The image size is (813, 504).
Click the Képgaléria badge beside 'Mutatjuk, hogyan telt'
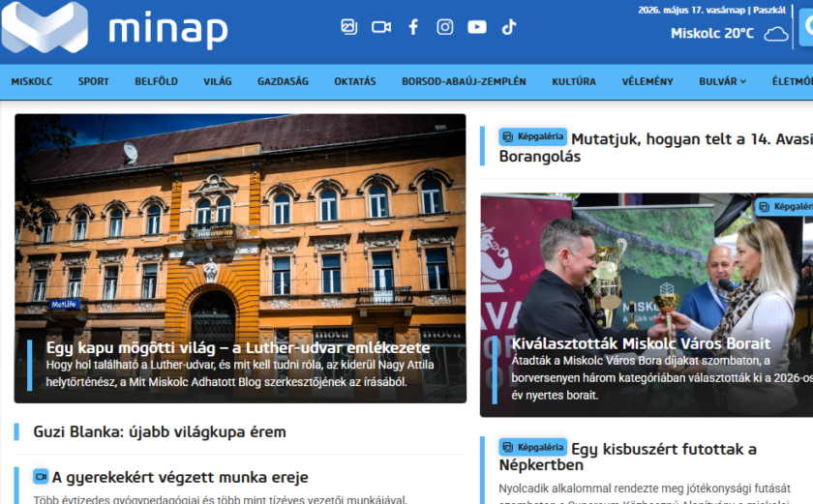pyautogui.click(x=532, y=136)
